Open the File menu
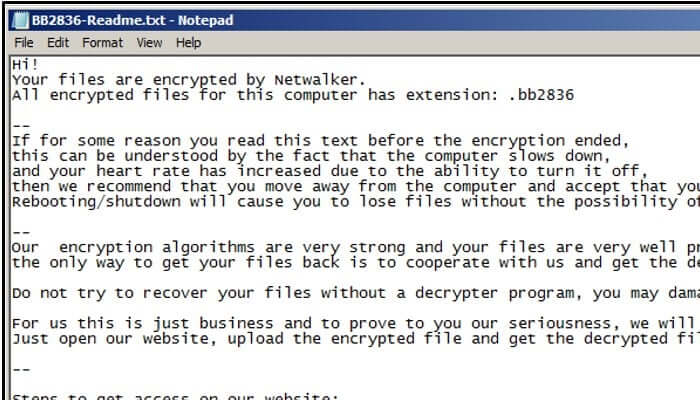This screenshot has height=400, width=700. click(x=23, y=43)
